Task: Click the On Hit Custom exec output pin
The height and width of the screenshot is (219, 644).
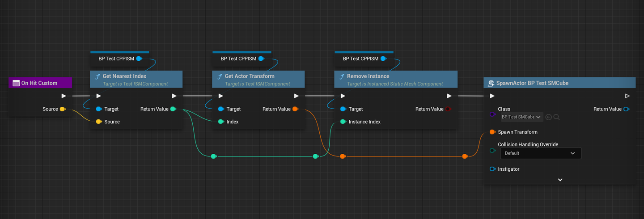Action: click(64, 96)
